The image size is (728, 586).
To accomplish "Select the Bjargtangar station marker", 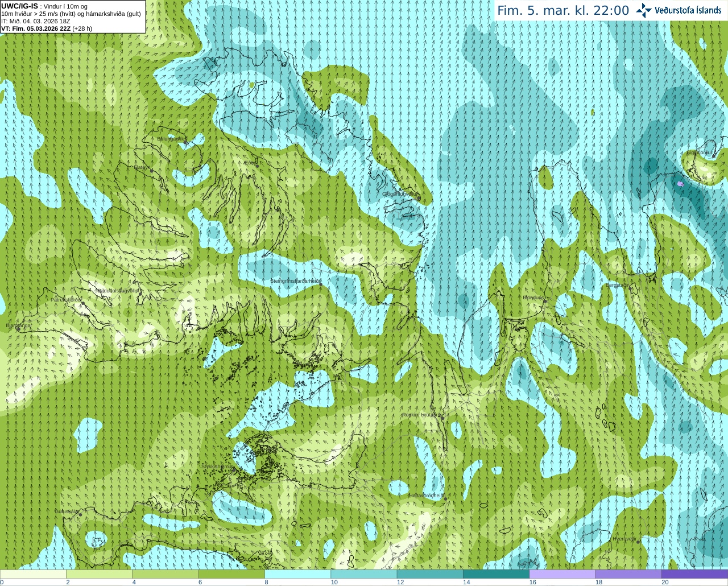I will [18, 329].
